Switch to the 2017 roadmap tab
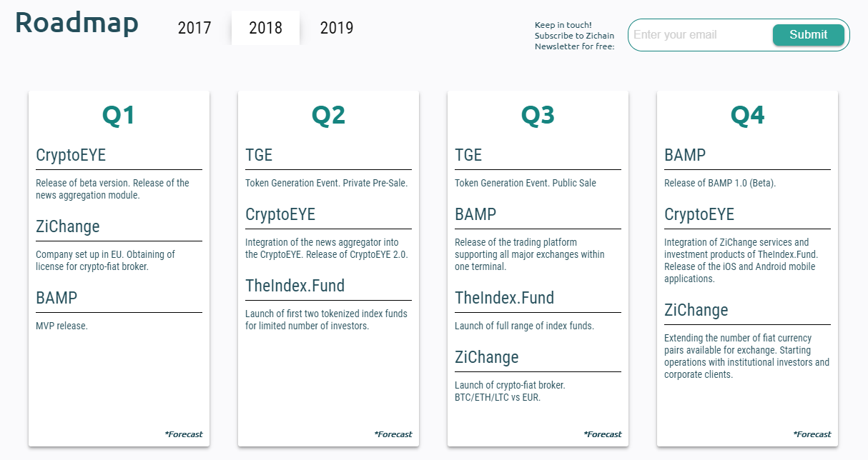Viewport: 868px width, 460px height. coord(194,28)
